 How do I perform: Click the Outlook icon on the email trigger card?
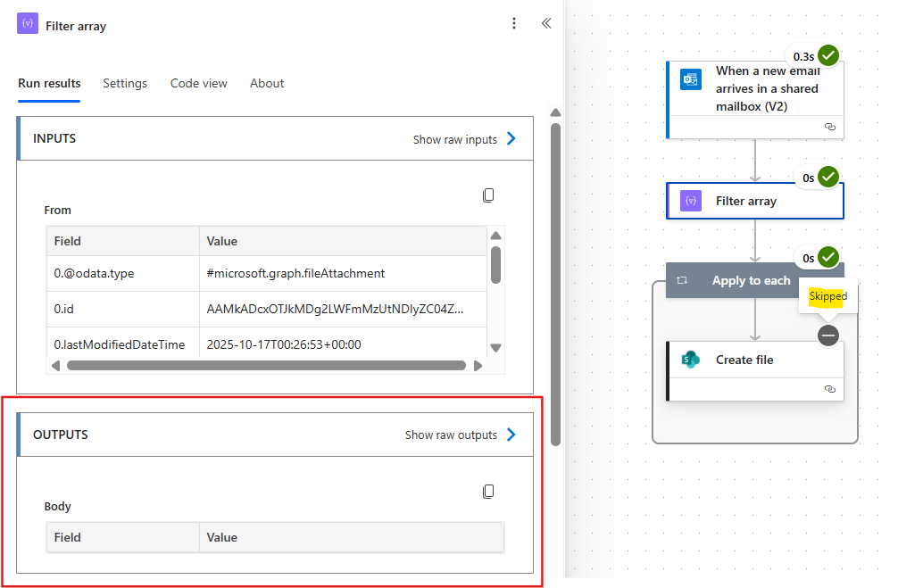tap(690, 79)
